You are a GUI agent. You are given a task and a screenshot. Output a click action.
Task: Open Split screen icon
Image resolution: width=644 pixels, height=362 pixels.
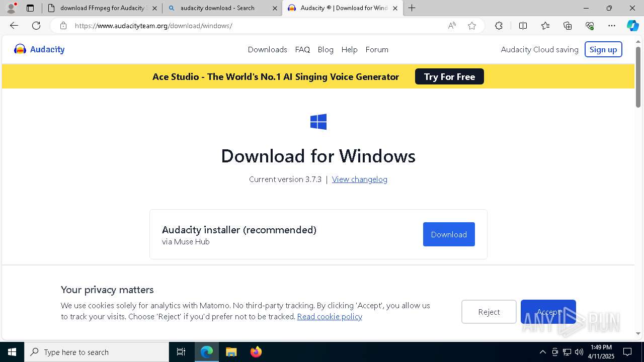point(523,26)
